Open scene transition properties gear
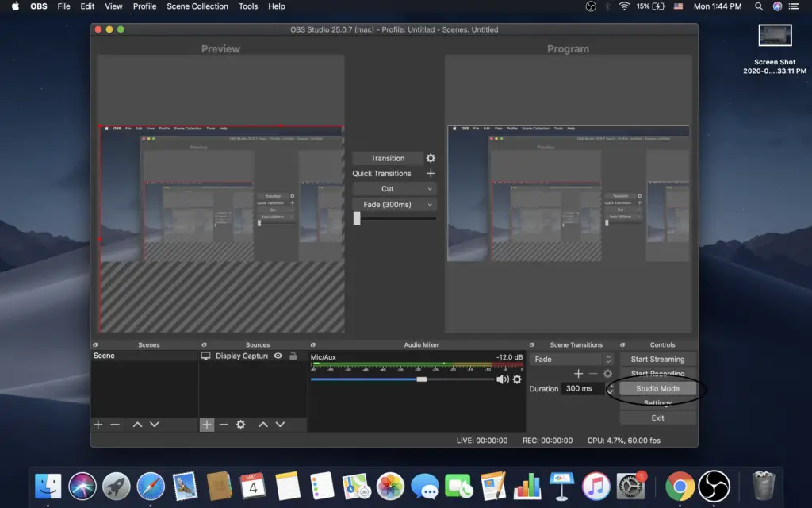Viewport: 812px width, 508px height. coord(607,373)
